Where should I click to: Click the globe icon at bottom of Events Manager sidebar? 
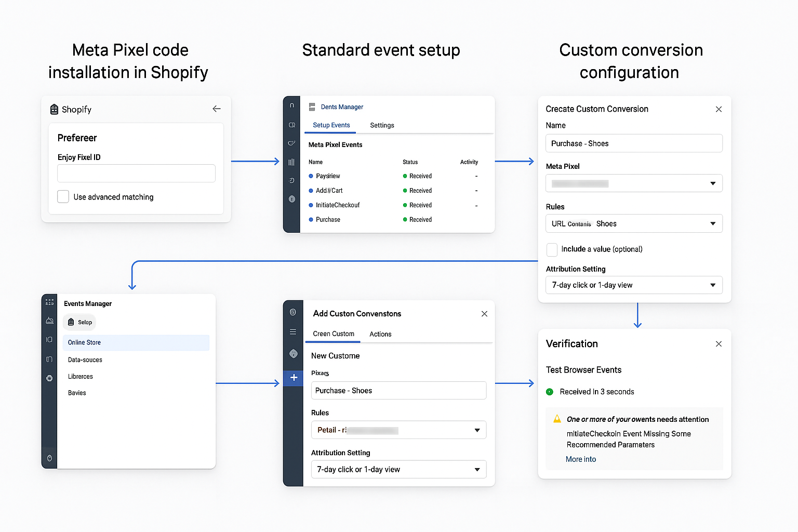49,458
